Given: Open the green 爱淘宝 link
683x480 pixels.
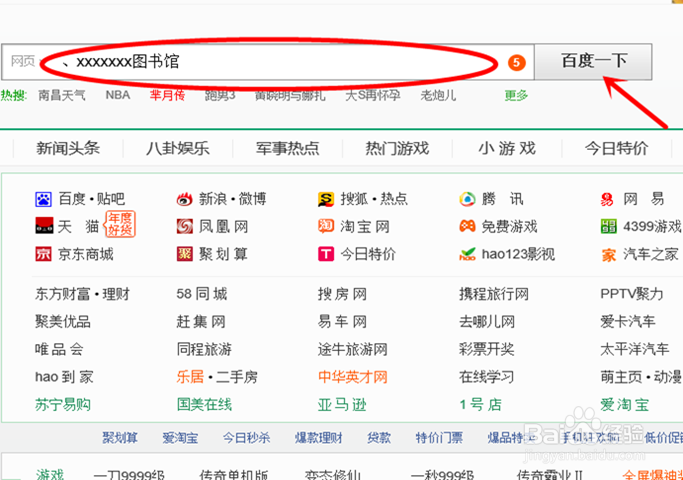Looking at the screenshot, I should (625, 405).
